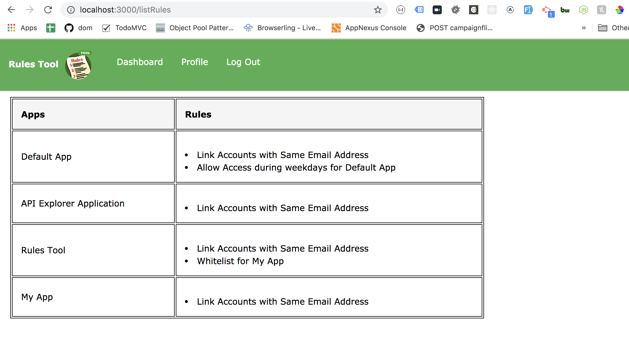
Task: View site information icon
Action: point(71,10)
